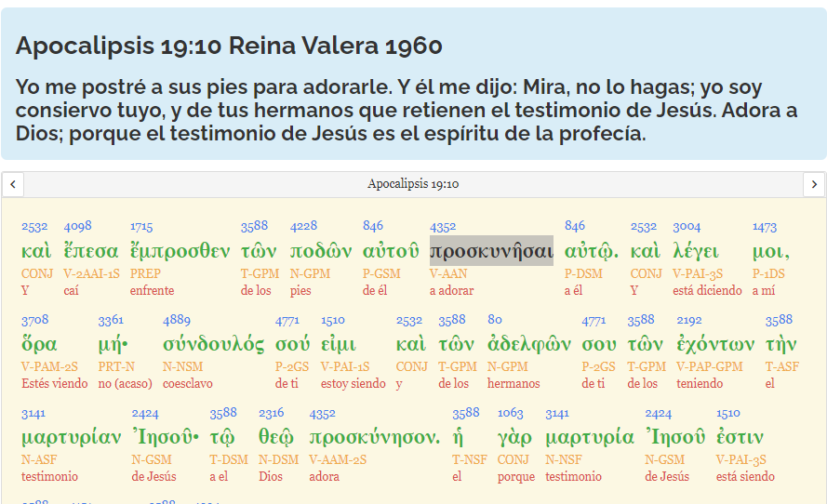Select Greek word ἐχόντων

715,344
